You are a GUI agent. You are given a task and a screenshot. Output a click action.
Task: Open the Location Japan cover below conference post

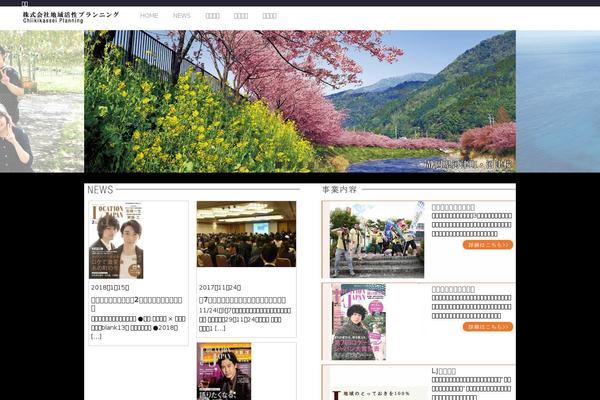pyautogui.click(x=224, y=371)
